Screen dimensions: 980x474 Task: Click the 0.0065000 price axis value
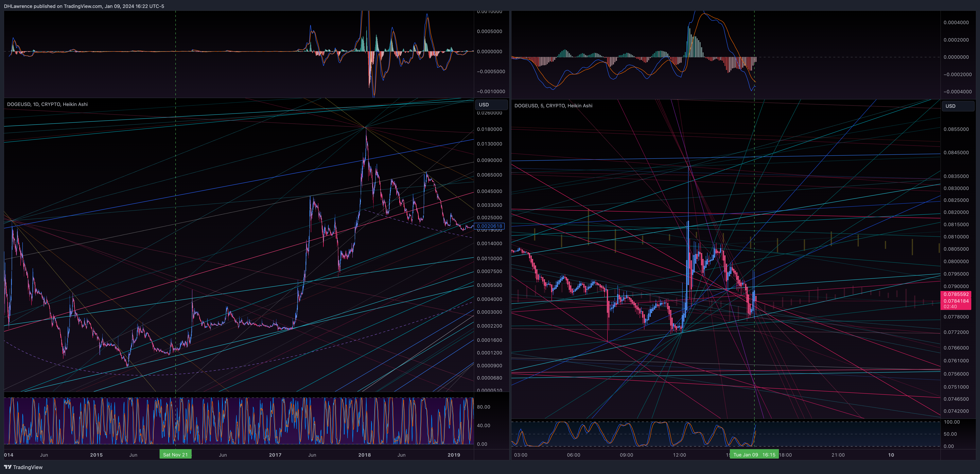coord(489,175)
